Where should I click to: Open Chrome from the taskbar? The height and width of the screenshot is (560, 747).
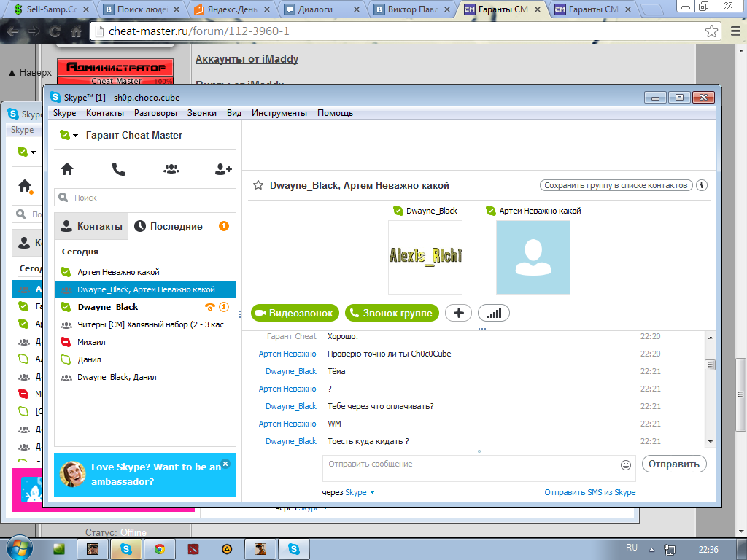(159, 549)
